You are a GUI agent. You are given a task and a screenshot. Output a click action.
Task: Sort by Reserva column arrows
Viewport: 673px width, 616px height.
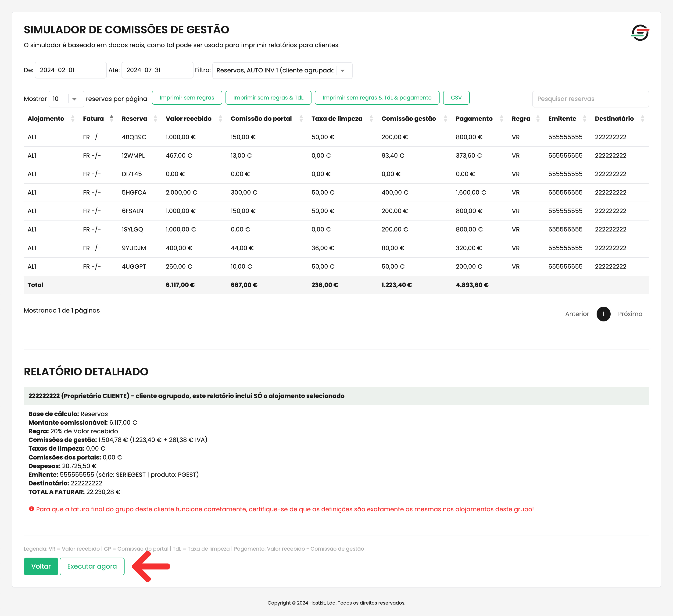point(155,118)
